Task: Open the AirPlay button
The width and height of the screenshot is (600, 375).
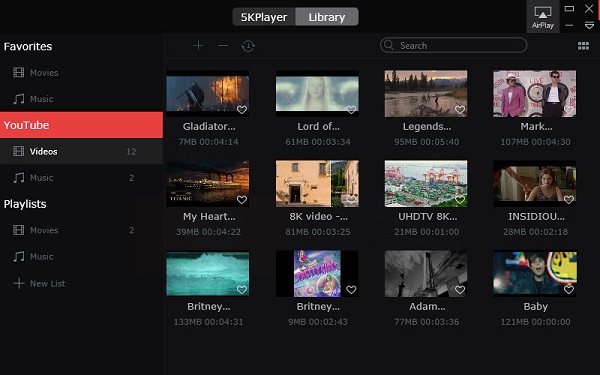Action: tap(543, 17)
